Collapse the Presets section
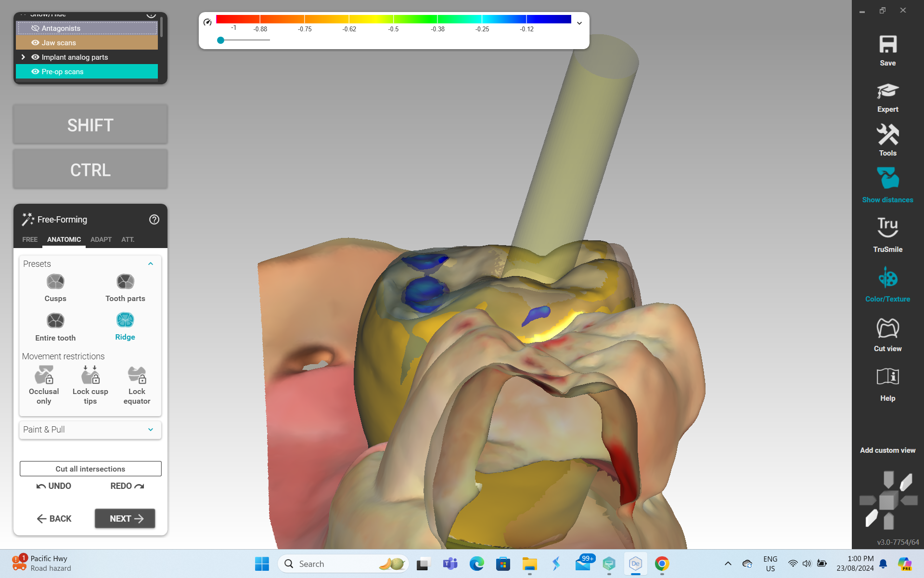The height and width of the screenshot is (578, 924). (x=151, y=264)
